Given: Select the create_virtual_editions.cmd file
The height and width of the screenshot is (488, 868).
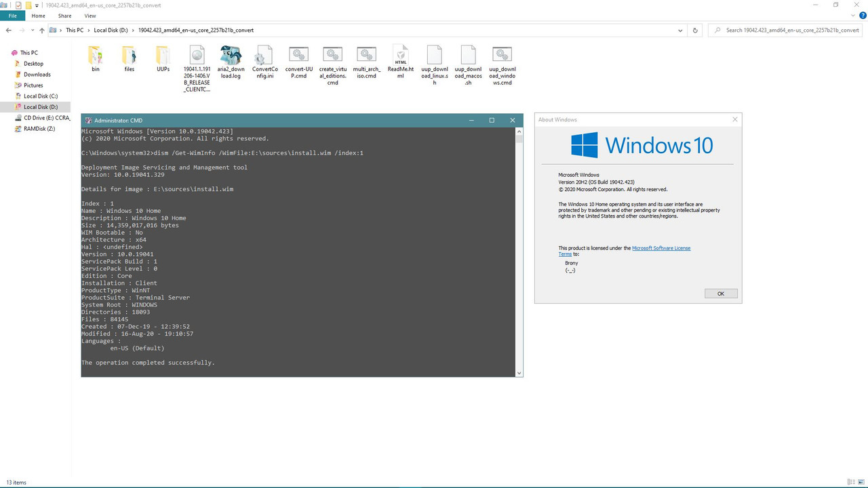Looking at the screenshot, I should coord(332,66).
